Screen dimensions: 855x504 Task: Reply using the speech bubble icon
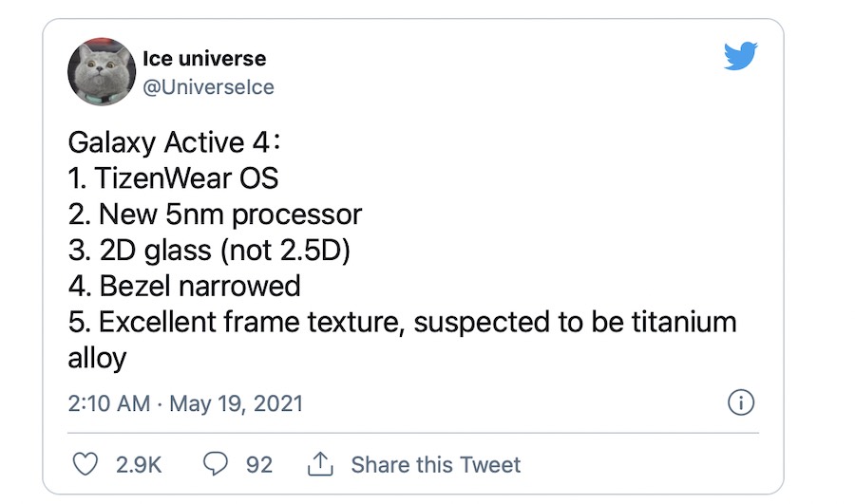coord(217,464)
